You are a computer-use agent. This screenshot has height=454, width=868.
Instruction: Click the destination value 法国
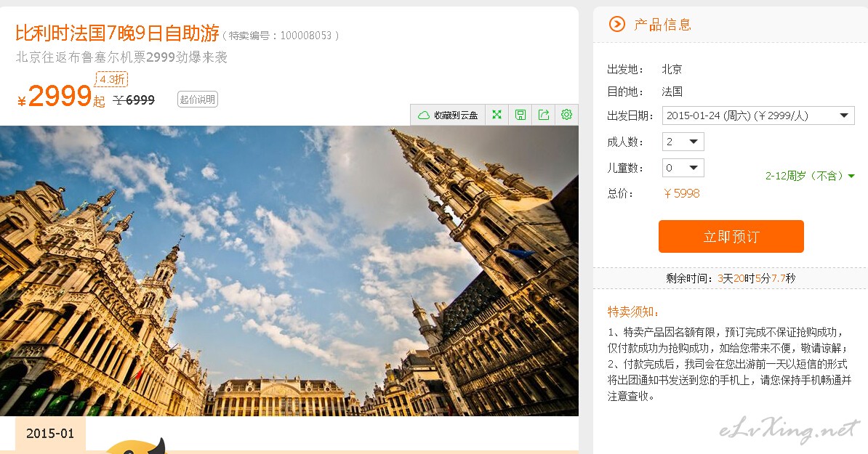click(x=672, y=92)
